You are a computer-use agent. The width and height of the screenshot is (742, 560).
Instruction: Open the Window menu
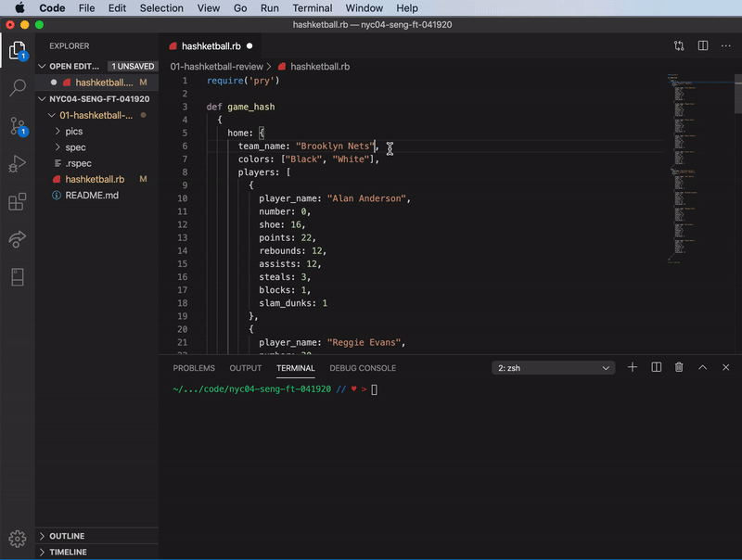pos(365,8)
